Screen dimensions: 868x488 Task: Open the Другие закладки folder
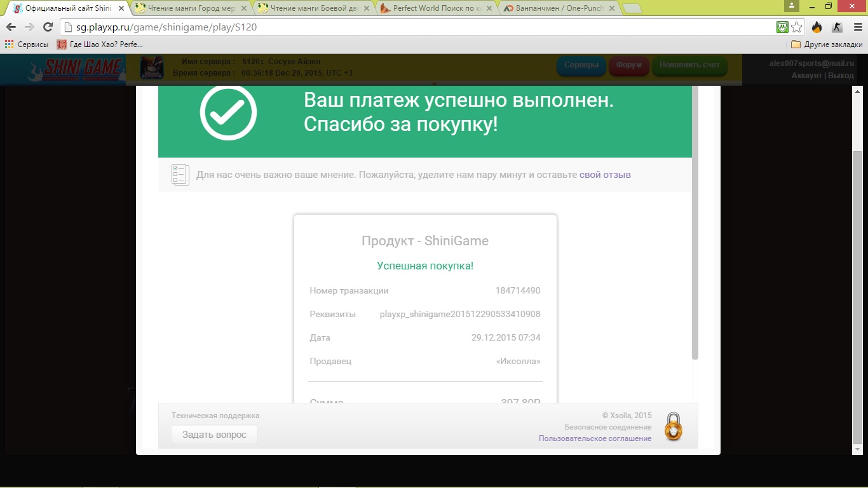(x=827, y=44)
